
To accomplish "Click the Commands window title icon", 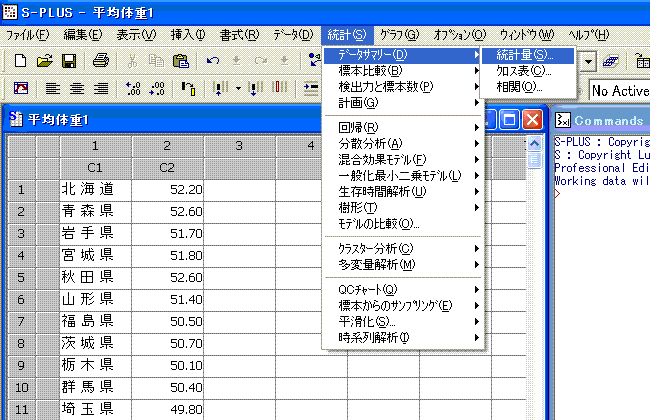I will pyautogui.click(x=563, y=120).
